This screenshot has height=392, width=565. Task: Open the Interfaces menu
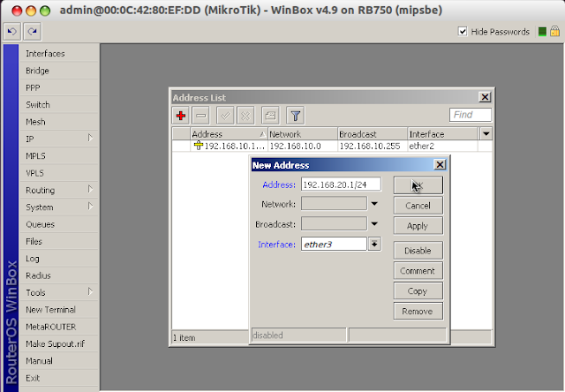[x=59, y=53]
